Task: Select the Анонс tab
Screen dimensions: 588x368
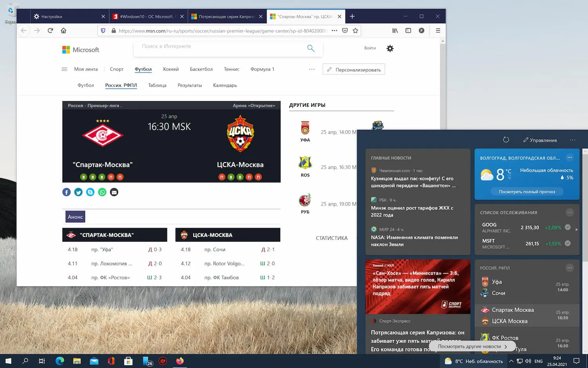Action: coord(75,217)
